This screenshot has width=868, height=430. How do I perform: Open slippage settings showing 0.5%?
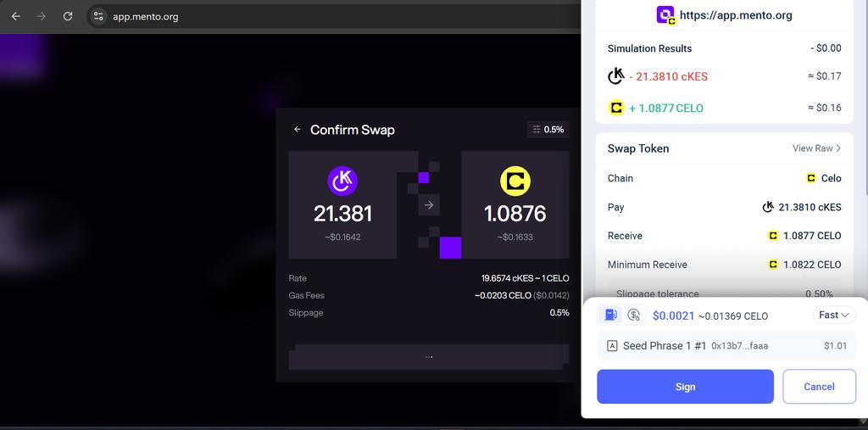click(548, 130)
